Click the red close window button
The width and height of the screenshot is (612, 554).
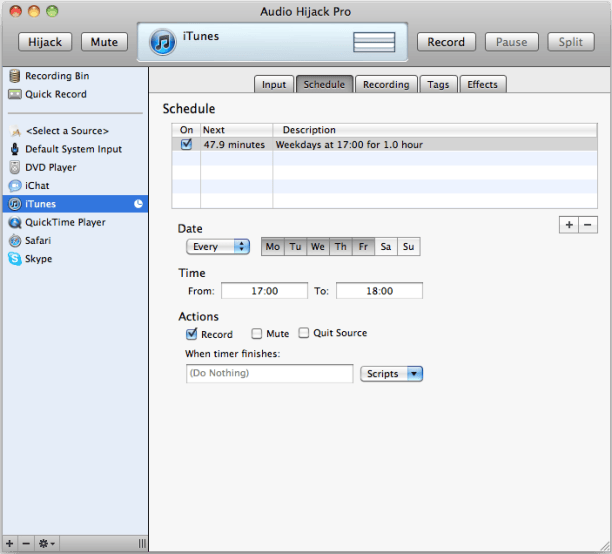16,11
